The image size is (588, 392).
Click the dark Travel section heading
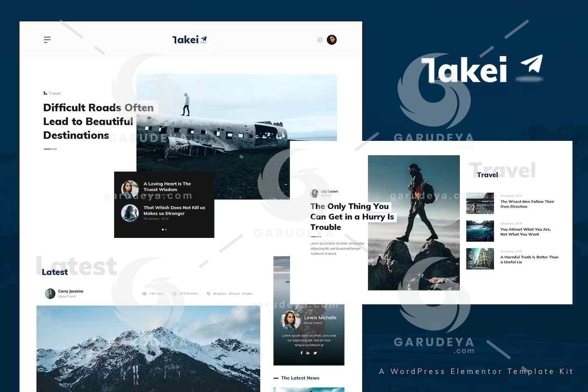click(488, 175)
